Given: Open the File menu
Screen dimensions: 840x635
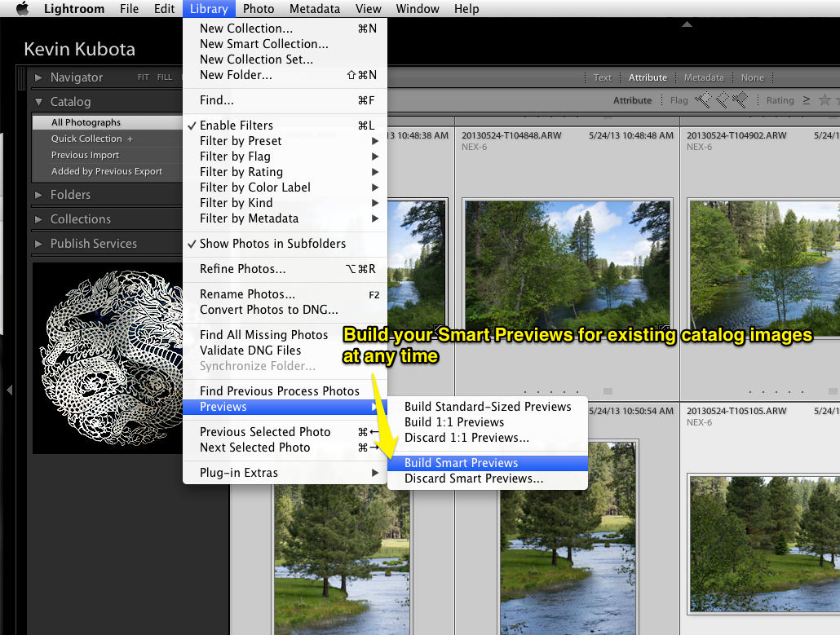Looking at the screenshot, I should point(129,9).
